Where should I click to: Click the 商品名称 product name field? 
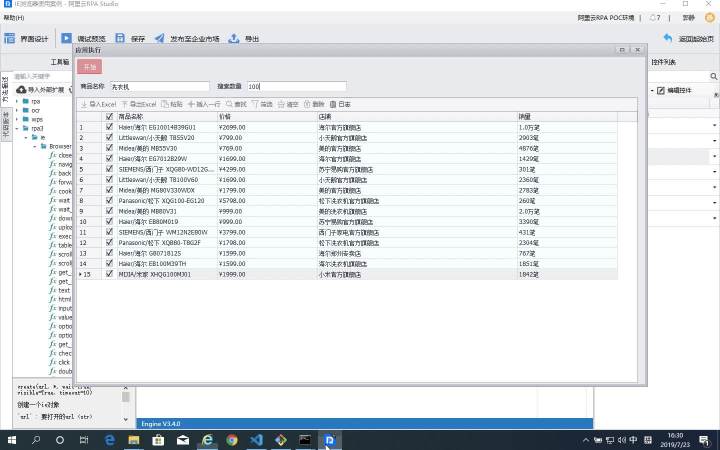(160, 86)
